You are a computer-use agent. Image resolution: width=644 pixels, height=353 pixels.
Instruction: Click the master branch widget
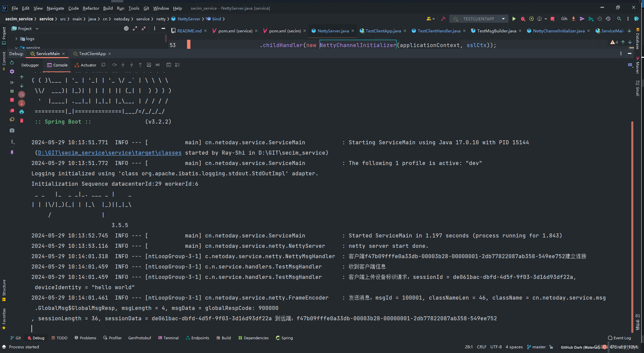coord(536,347)
